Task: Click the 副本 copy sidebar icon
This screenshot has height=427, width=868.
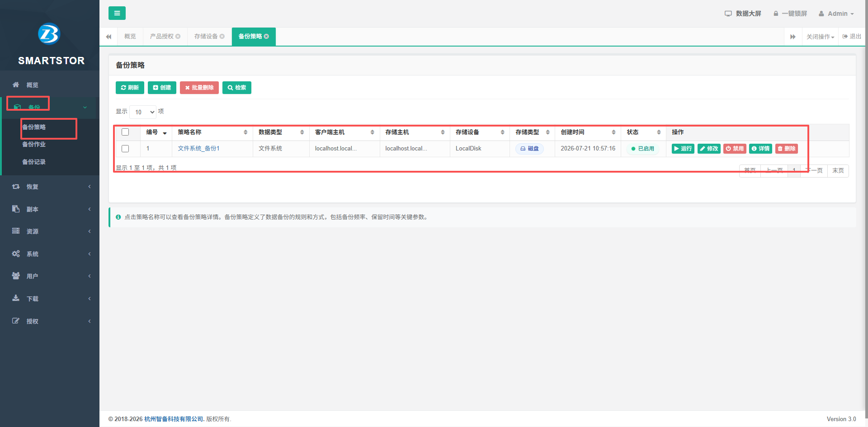Action: [x=16, y=209]
